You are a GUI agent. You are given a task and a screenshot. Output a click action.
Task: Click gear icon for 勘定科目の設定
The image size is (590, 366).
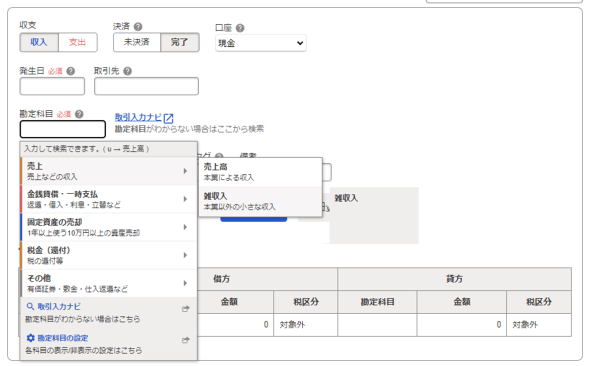(x=30, y=338)
